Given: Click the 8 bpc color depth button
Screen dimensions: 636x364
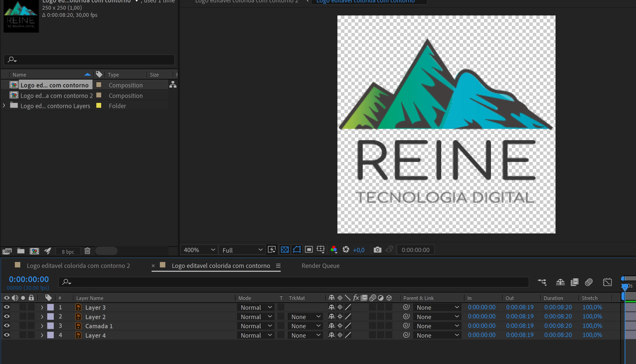Looking at the screenshot, I should [68, 252].
